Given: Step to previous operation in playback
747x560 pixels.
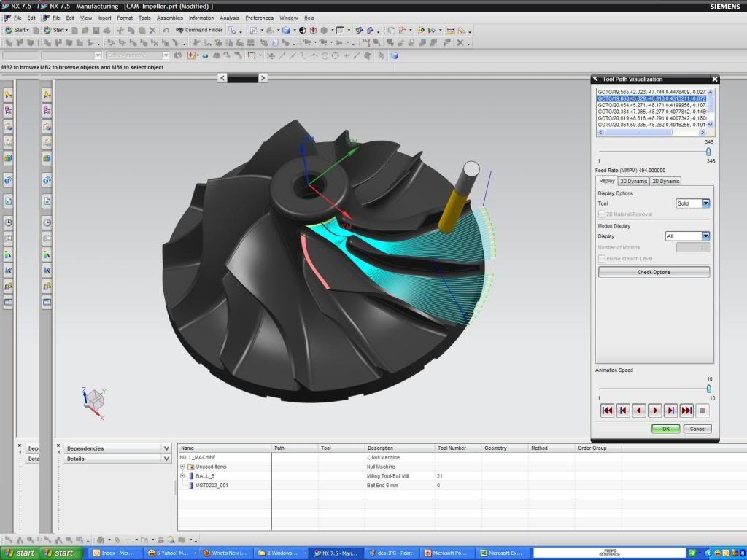Looking at the screenshot, I should [x=623, y=411].
